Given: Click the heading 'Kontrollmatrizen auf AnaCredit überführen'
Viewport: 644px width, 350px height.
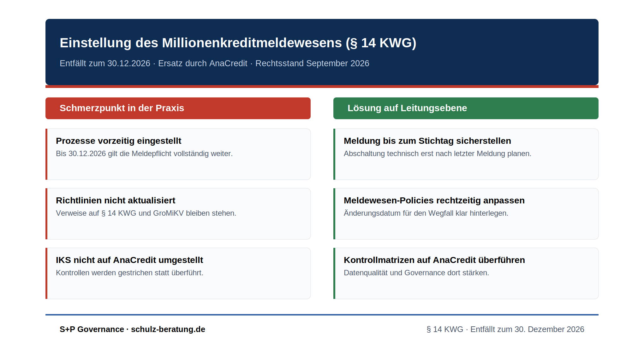Looking at the screenshot, I should [434, 260].
